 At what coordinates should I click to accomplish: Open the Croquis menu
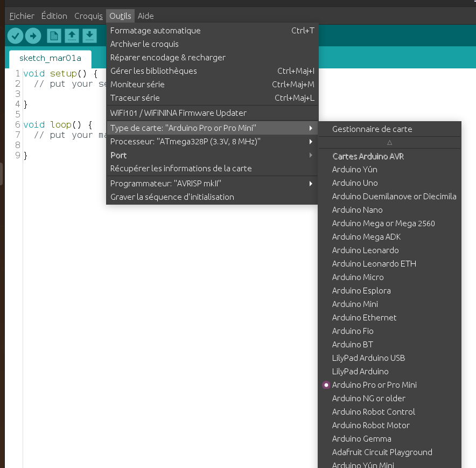[88, 16]
